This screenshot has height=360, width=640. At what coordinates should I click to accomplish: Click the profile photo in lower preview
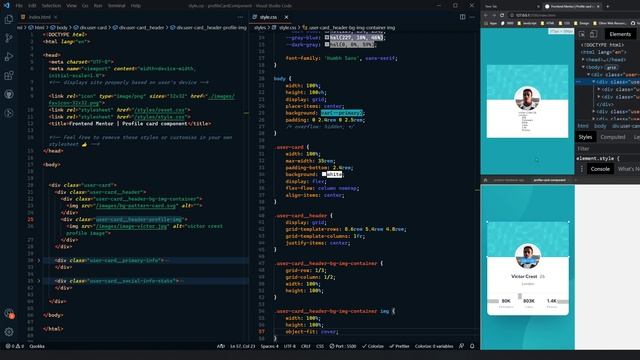[528, 256]
